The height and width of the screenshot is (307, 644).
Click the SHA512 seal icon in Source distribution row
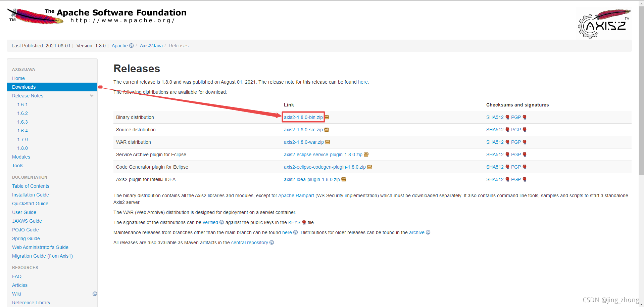pos(507,130)
